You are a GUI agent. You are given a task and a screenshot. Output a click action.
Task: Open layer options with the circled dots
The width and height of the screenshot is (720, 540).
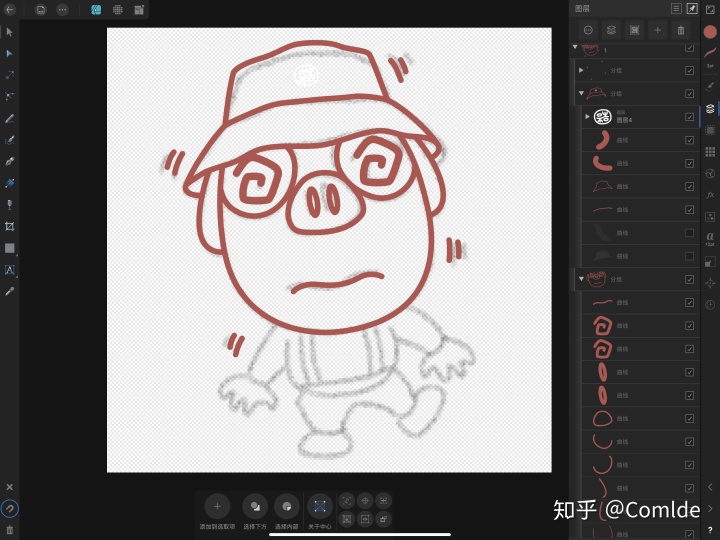coord(588,30)
